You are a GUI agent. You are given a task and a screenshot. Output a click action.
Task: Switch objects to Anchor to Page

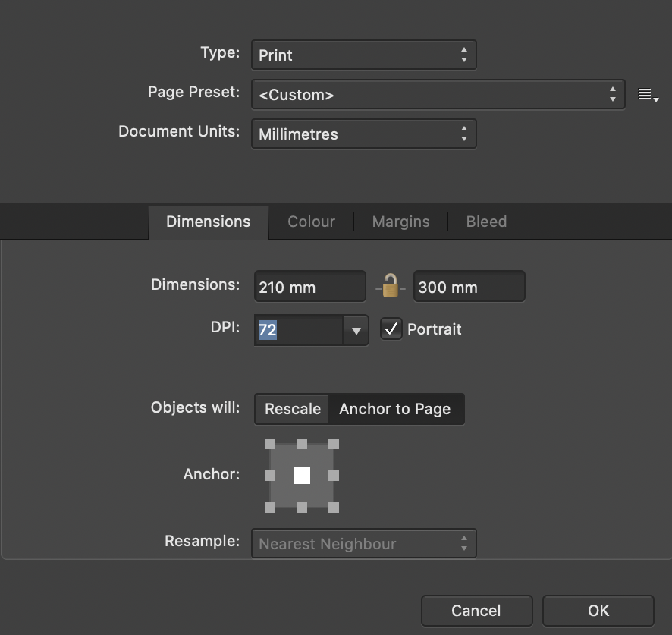coord(395,409)
